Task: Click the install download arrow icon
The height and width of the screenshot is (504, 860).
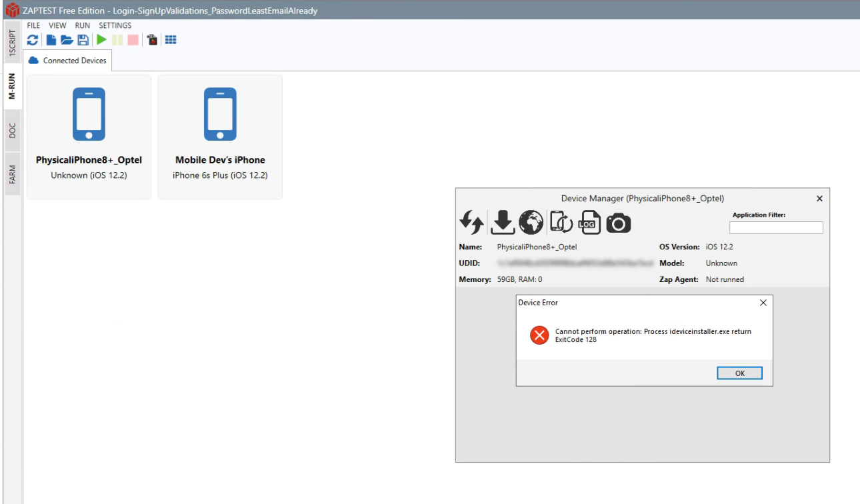Action: [502, 223]
